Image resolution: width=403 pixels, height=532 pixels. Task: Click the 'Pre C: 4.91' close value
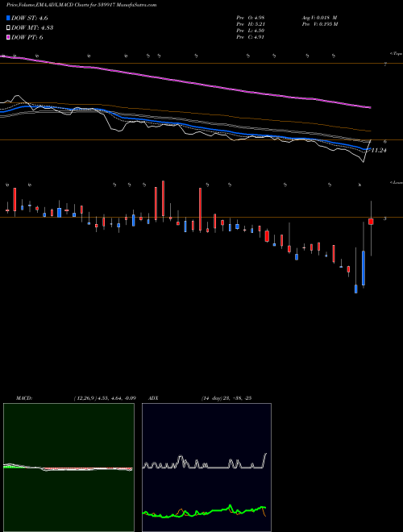point(251,37)
